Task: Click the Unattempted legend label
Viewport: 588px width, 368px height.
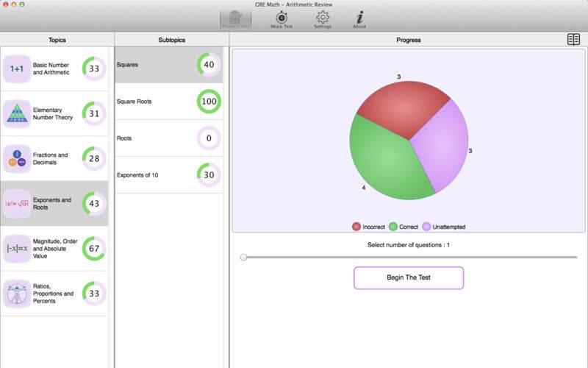Action: 449,227
